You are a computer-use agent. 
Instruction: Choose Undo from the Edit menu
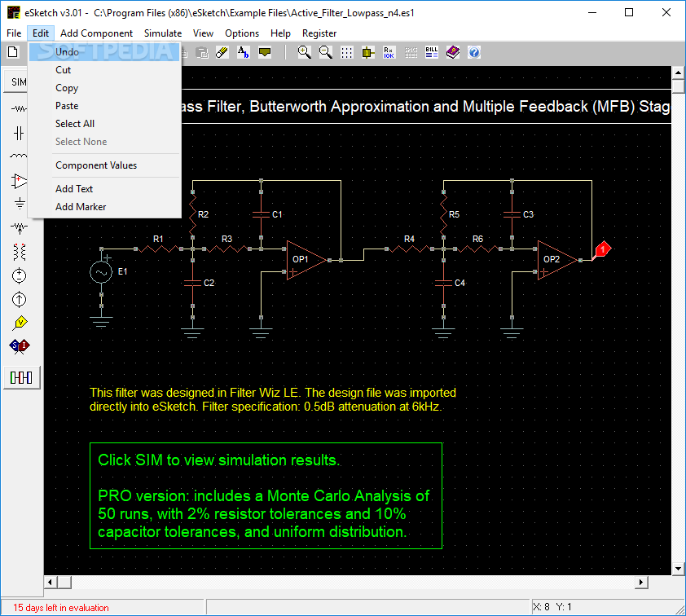104,52
